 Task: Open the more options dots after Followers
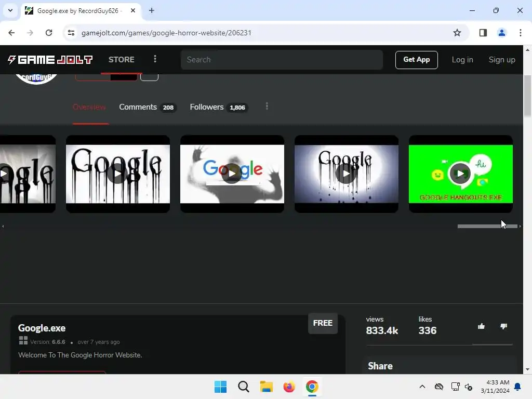[x=267, y=107]
